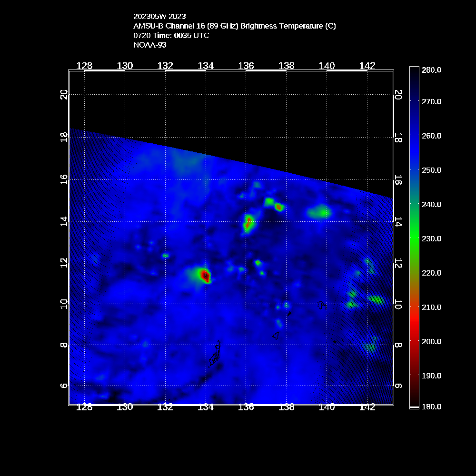Click the '210.0' color bar label
Image resolution: width=476 pixels, height=476 pixels.
tap(431, 307)
